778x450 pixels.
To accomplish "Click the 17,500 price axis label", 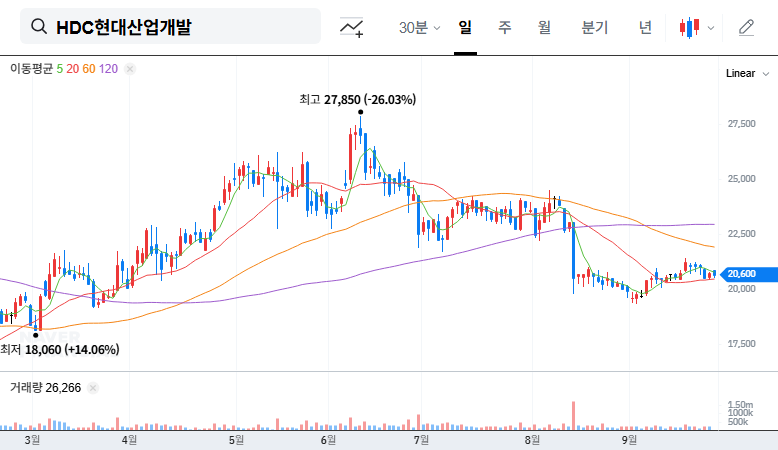I will tap(741, 344).
